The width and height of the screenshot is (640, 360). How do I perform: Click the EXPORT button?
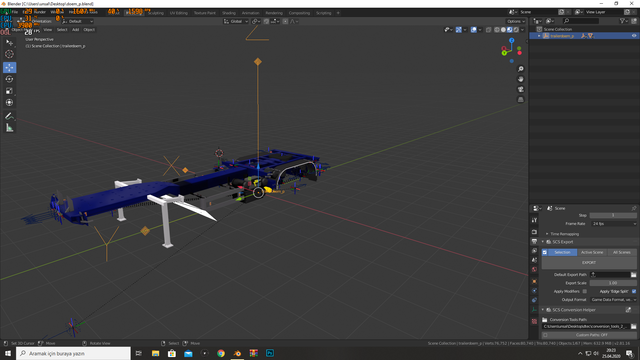click(589, 263)
